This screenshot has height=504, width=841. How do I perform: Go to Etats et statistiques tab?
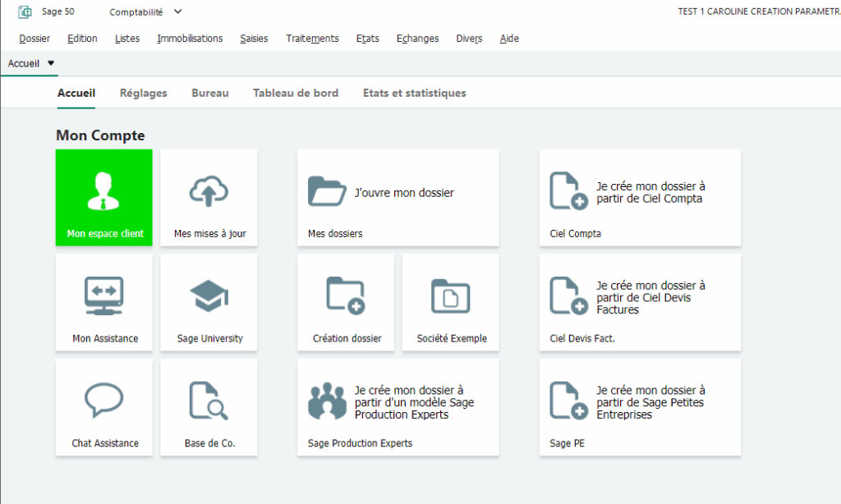[414, 94]
